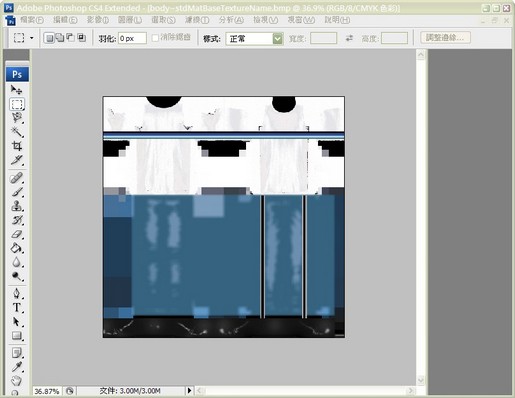Expand the status bar info arrow menu
The image size is (515, 398).
189,390
